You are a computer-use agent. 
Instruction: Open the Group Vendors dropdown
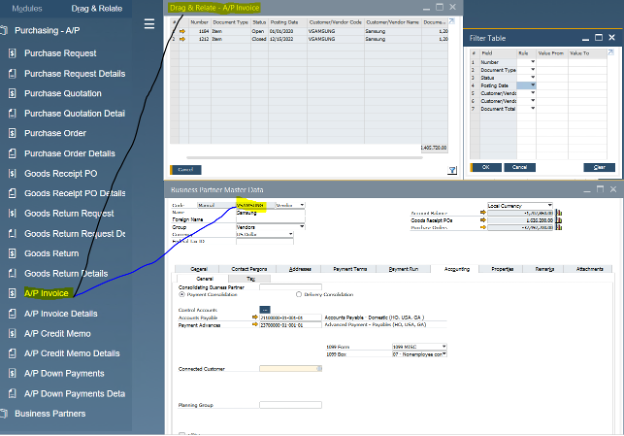302,227
